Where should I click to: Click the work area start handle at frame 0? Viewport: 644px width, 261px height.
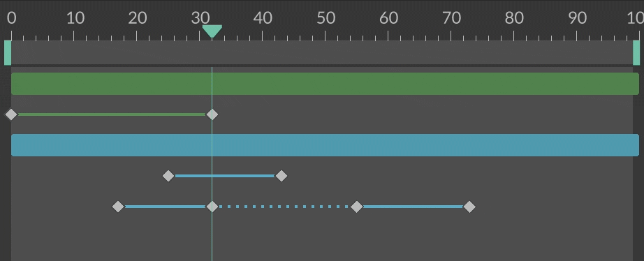(8, 52)
